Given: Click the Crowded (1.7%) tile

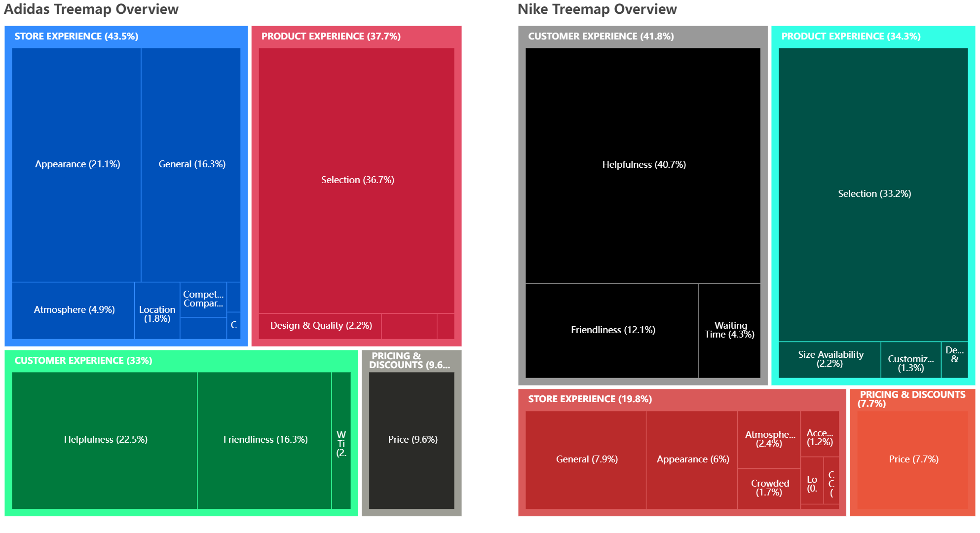Looking at the screenshot, I should 769,489.
